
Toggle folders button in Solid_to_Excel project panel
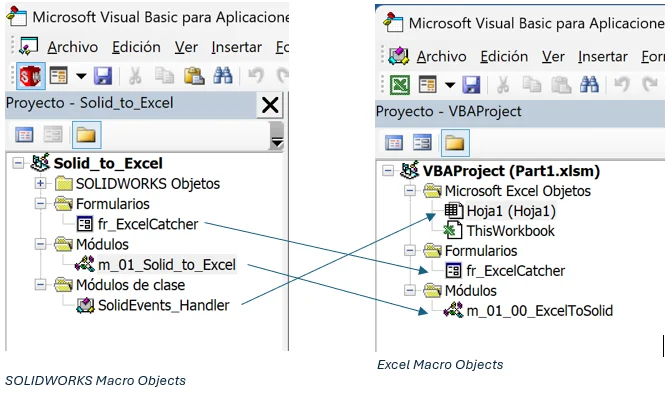click(86, 135)
